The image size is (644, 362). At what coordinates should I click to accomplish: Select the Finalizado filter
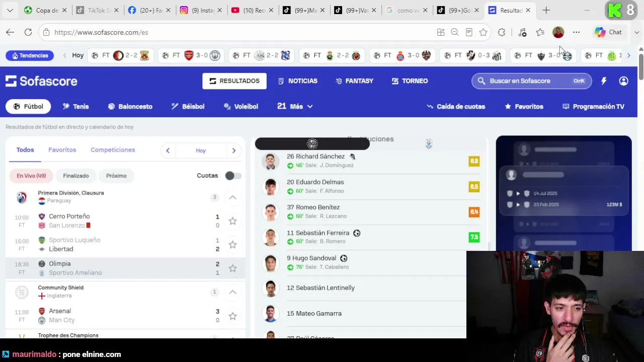(76, 175)
